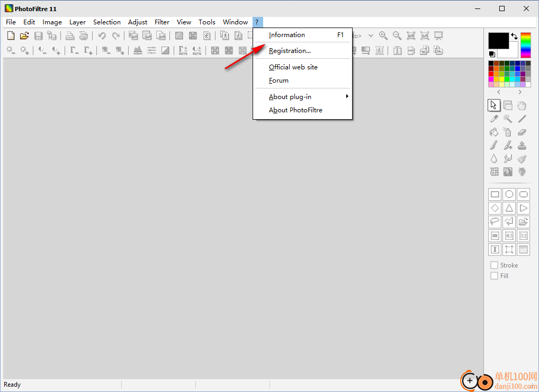Select the Blur water drop tool
The width and height of the screenshot is (539, 392).
pyautogui.click(x=494, y=158)
